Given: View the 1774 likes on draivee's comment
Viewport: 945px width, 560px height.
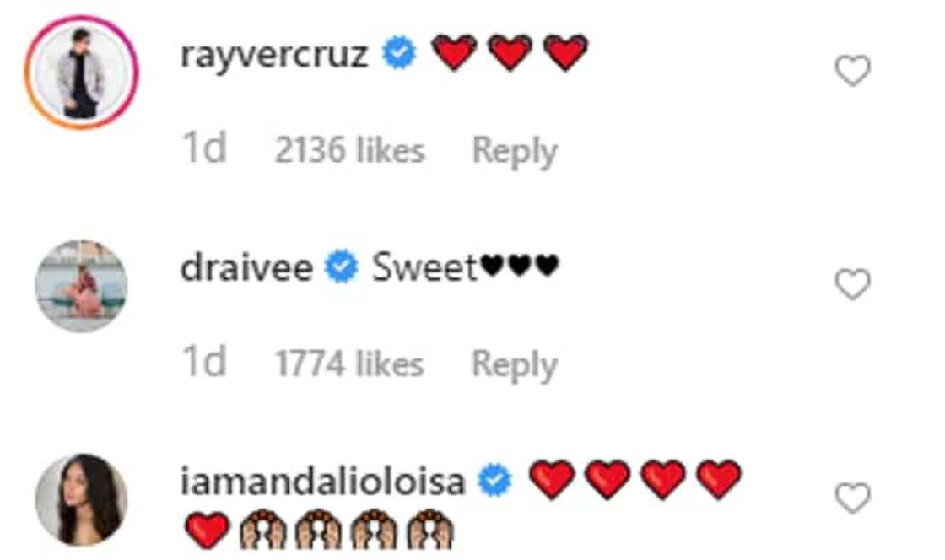Looking at the screenshot, I should [349, 363].
